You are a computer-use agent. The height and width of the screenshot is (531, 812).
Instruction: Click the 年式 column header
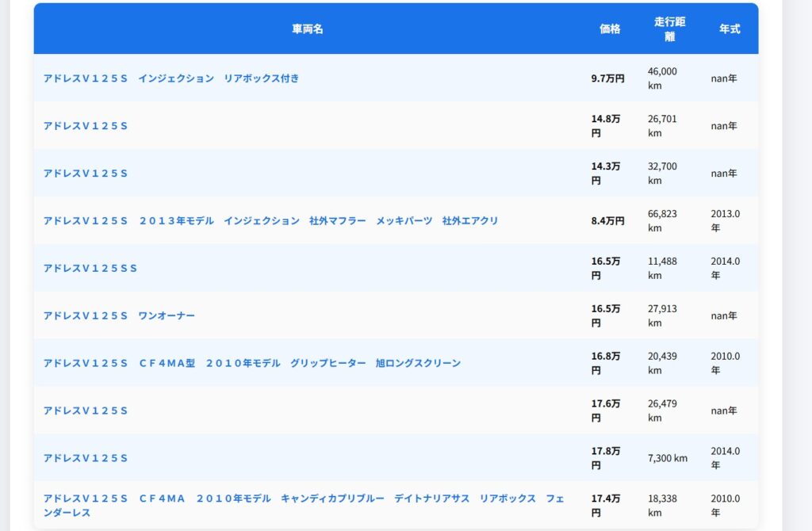click(730, 29)
